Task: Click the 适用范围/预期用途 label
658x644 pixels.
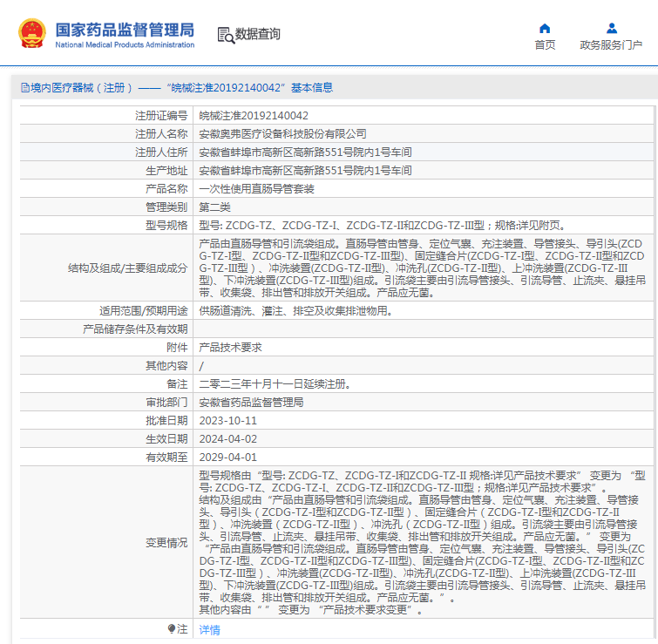Action: 144,311
